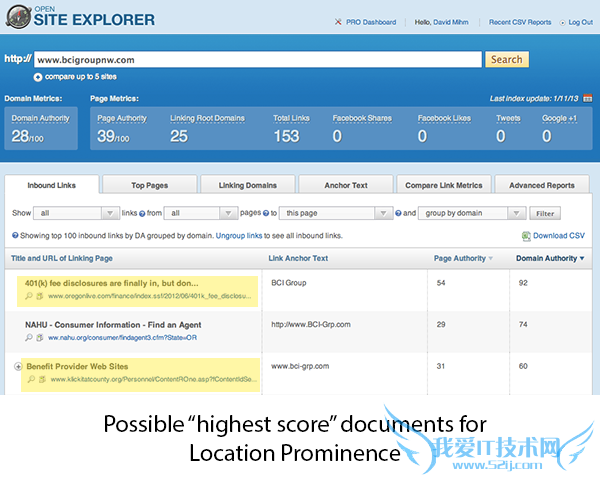The height and width of the screenshot is (480, 600).
Task: Click the calendar icon beside last index update
Action: click(588, 98)
